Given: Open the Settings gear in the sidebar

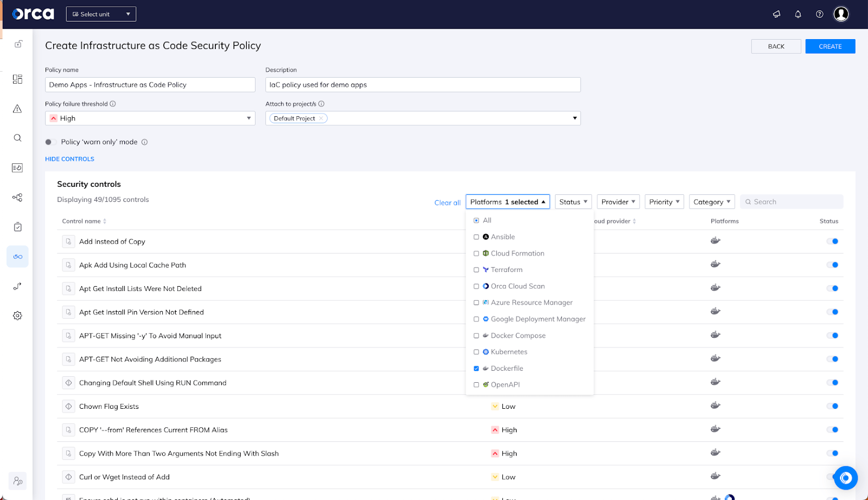Looking at the screenshot, I should click(x=17, y=315).
